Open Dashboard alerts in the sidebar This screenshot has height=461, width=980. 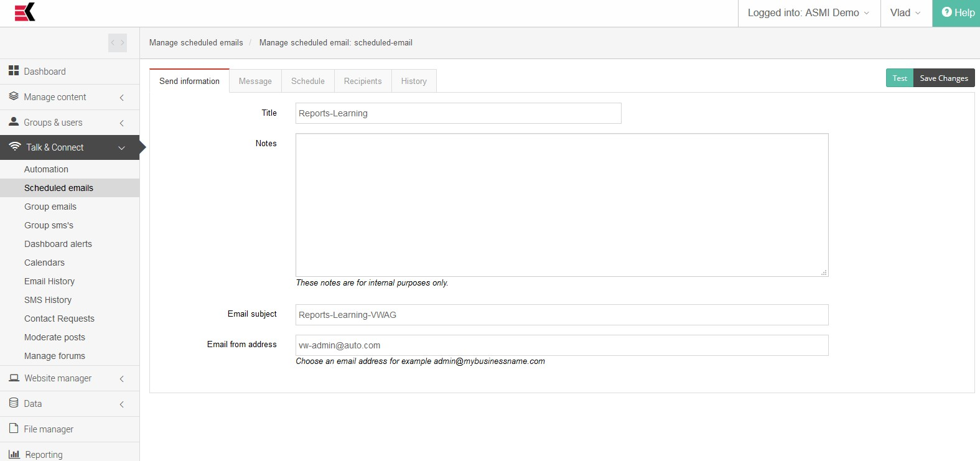click(70, 244)
